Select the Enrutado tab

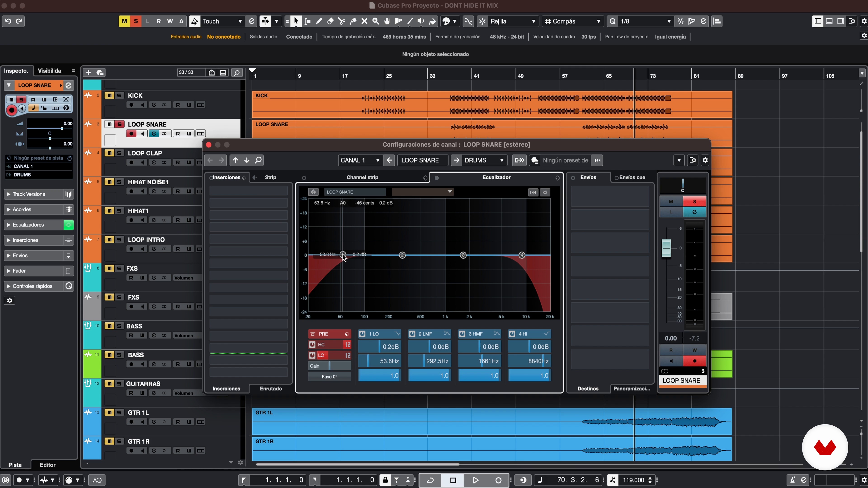tap(271, 389)
